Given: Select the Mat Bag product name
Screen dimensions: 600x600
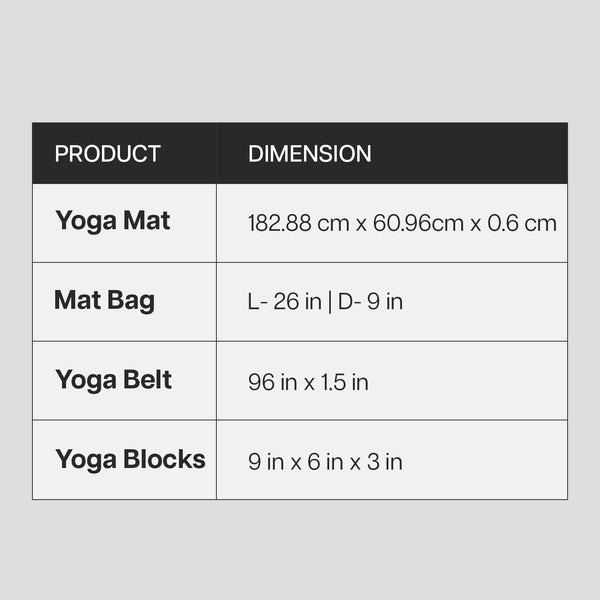Looking at the screenshot, I should (104, 300).
